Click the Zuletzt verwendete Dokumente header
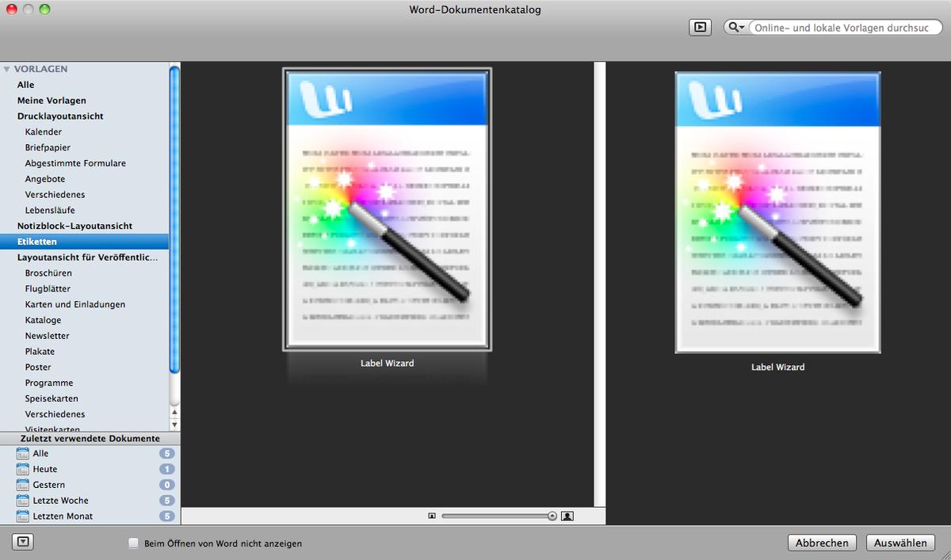The width and height of the screenshot is (951, 560). [90, 438]
